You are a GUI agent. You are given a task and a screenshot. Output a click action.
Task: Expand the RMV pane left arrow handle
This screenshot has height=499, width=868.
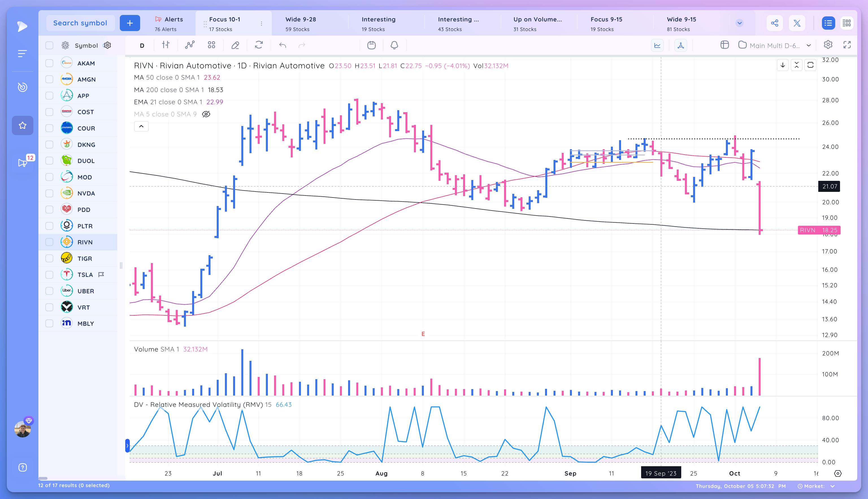pyautogui.click(x=127, y=446)
